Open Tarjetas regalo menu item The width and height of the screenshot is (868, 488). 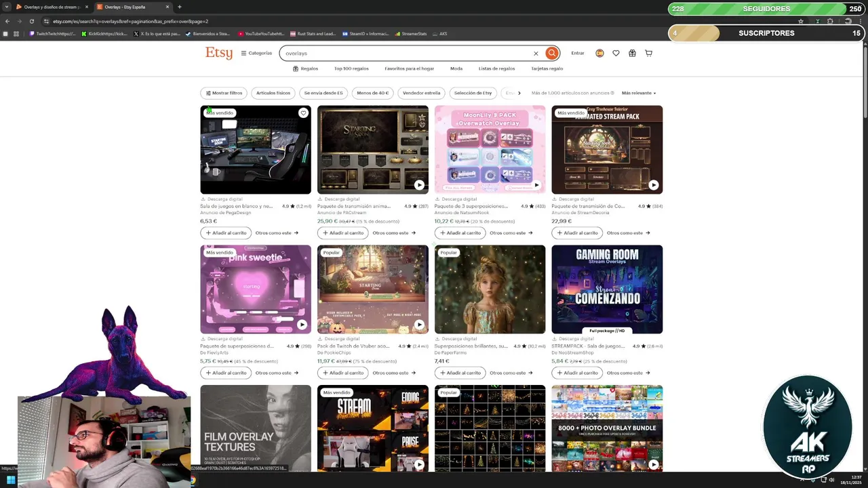point(547,68)
